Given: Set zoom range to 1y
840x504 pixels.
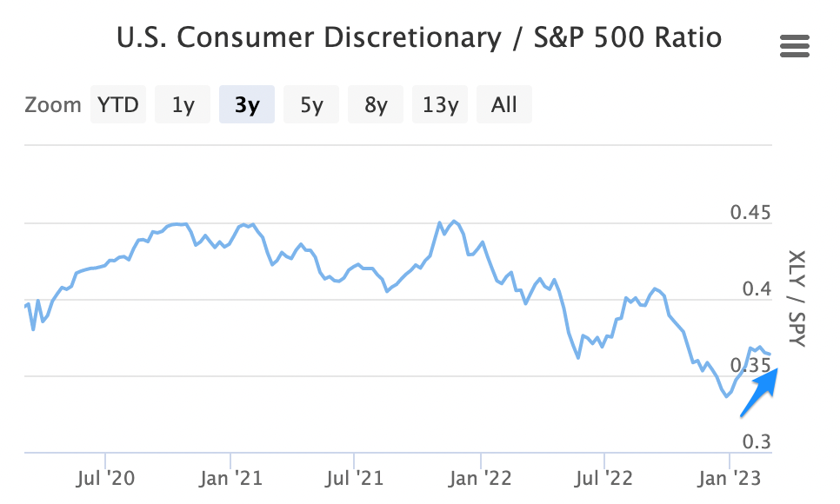Looking at the screenshot, I should click(x=183, y=105).
